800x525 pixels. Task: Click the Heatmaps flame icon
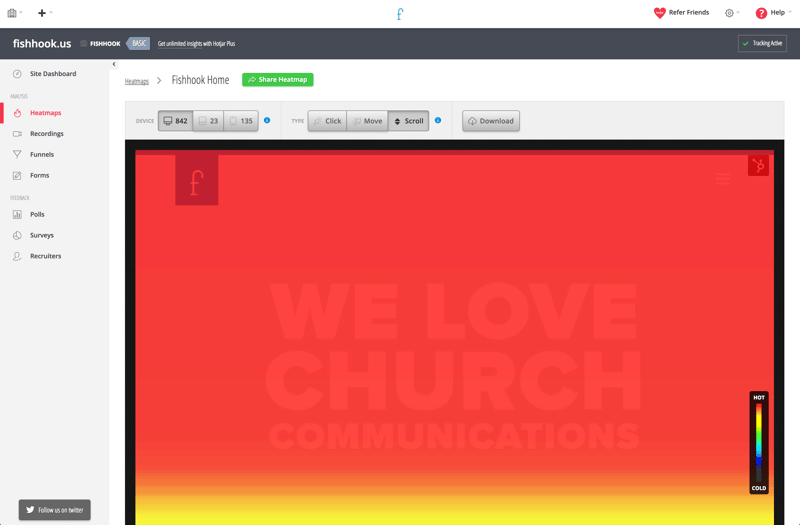coord(17,113)
